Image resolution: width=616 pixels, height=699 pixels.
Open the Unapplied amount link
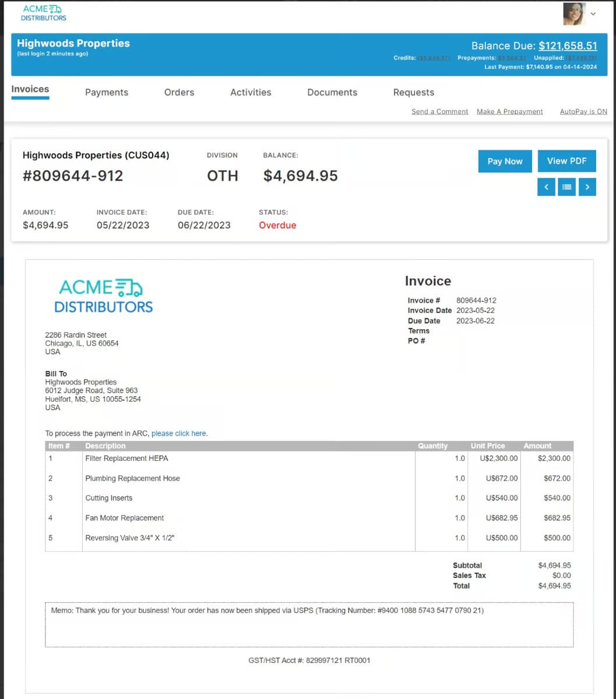click(582, 58)
